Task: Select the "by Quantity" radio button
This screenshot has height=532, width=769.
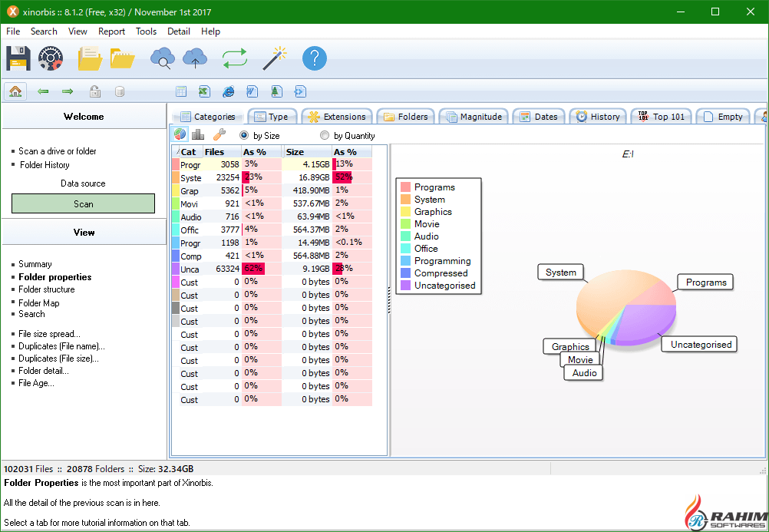Action: point(325,136)
